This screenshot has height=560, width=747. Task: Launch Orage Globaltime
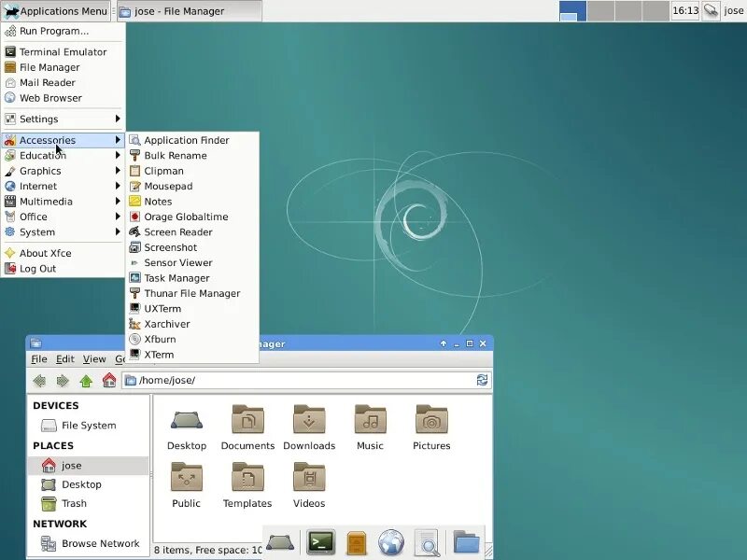[x=192, y=217]
